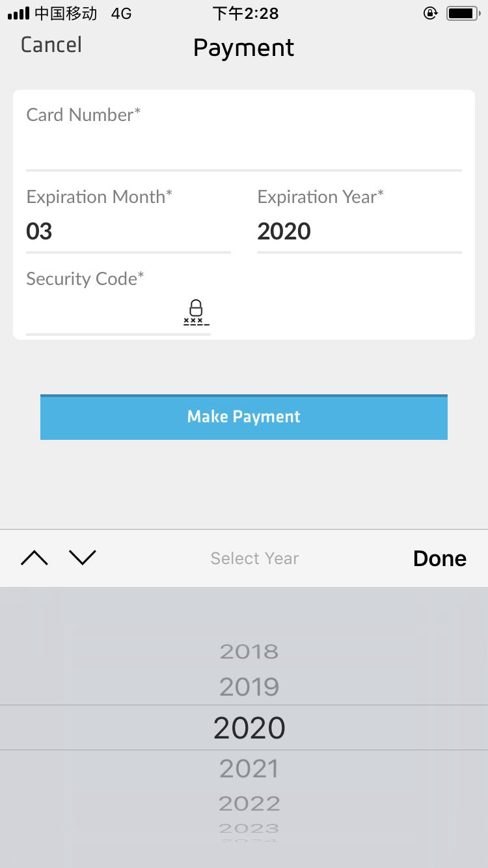Focus the Security Code field

[x=104, y=314]
